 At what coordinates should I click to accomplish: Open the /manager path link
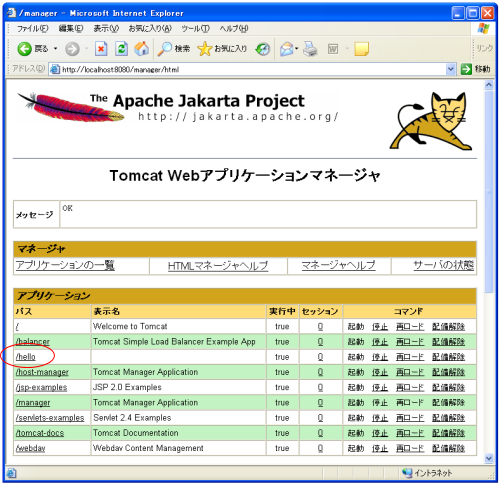coord(33,403)
